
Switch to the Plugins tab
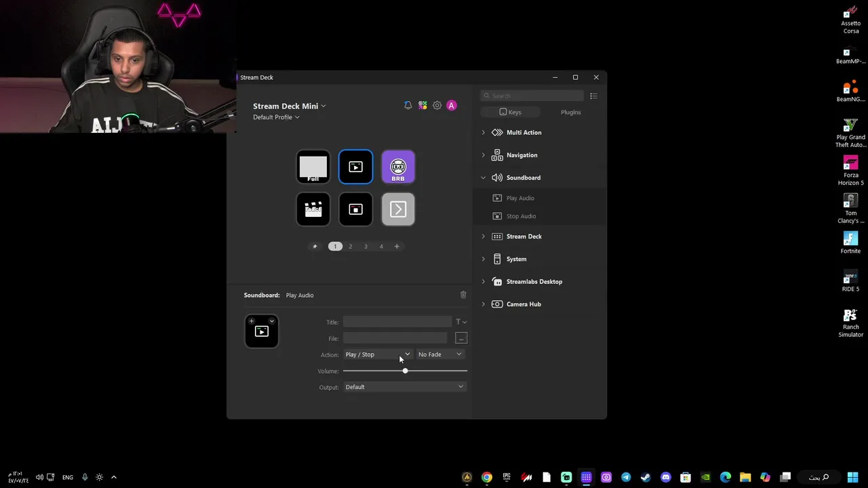(x=570, y=113)
